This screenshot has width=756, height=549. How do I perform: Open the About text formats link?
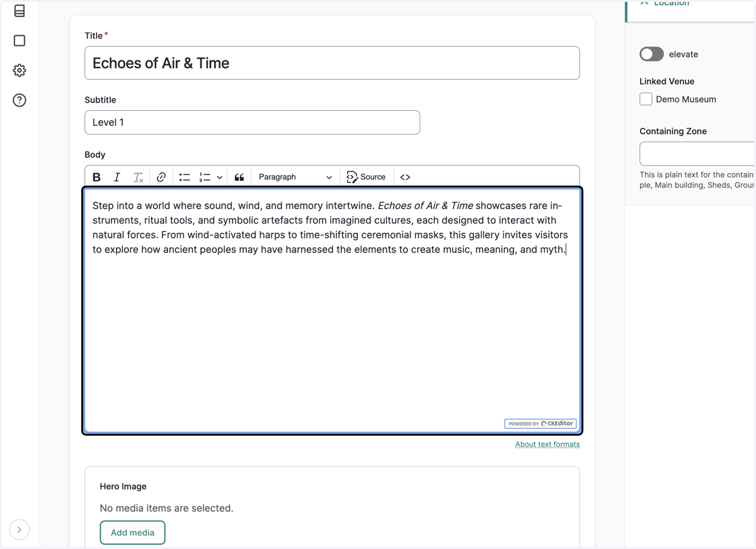pos(547,444)
